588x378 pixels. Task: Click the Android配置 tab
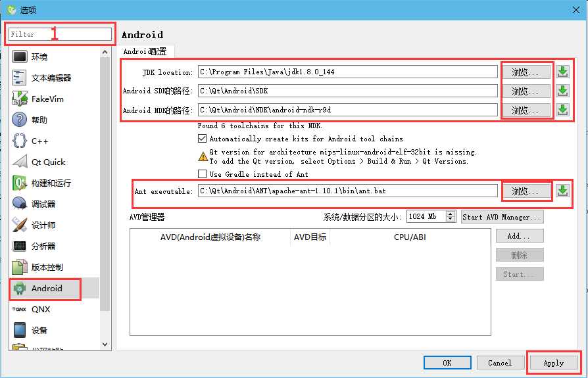pos(145,51)
